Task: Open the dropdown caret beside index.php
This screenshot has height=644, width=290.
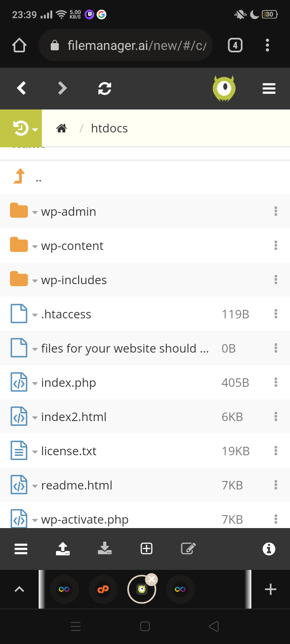Action: 35,384
